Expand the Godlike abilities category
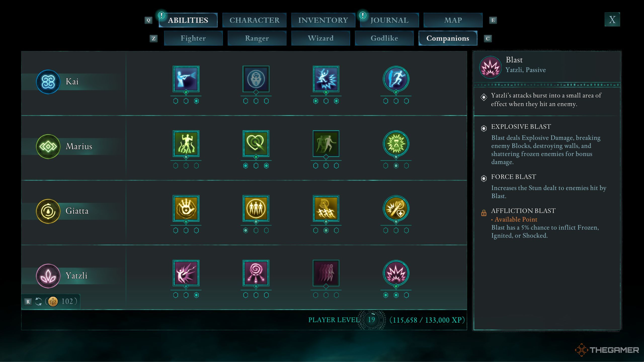The height and width of the screenshot is (362, 644). [x=384, y=38]
